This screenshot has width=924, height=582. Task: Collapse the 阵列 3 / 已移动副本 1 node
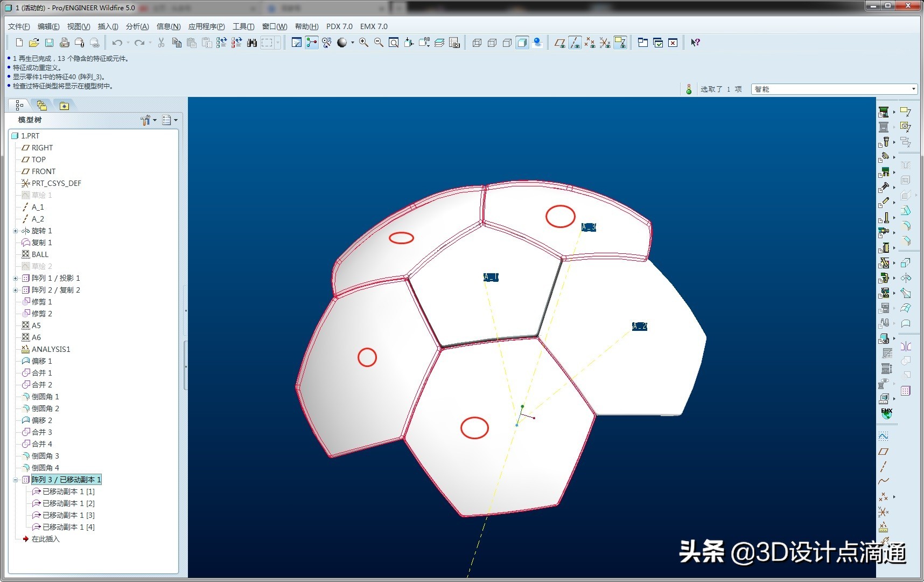point(16,480)
